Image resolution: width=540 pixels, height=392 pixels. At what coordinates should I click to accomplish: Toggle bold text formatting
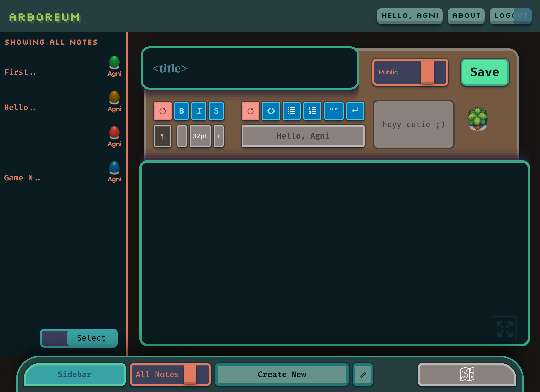click(181, 111)
